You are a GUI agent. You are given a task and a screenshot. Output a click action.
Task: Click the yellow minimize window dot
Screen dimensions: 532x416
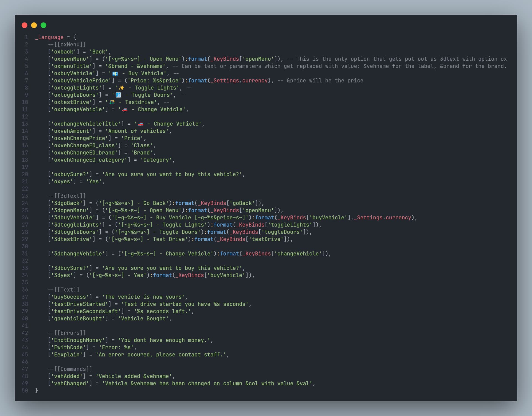pos(34,25)
